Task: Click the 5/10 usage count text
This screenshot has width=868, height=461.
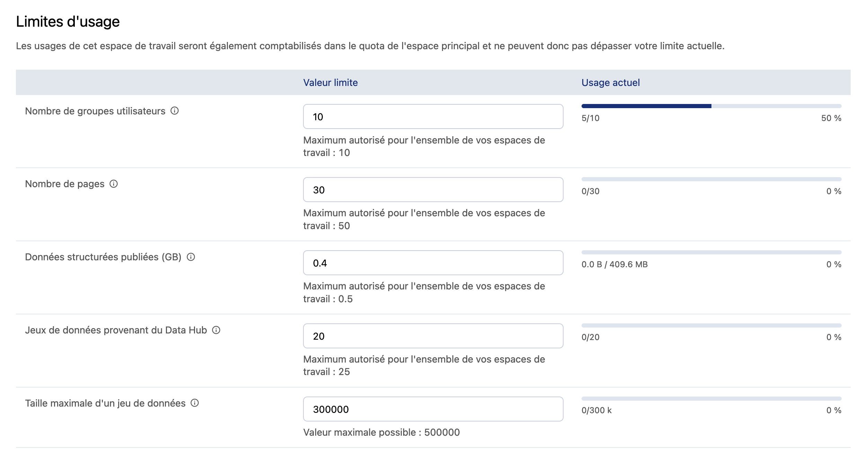Action: coord(590,118)
